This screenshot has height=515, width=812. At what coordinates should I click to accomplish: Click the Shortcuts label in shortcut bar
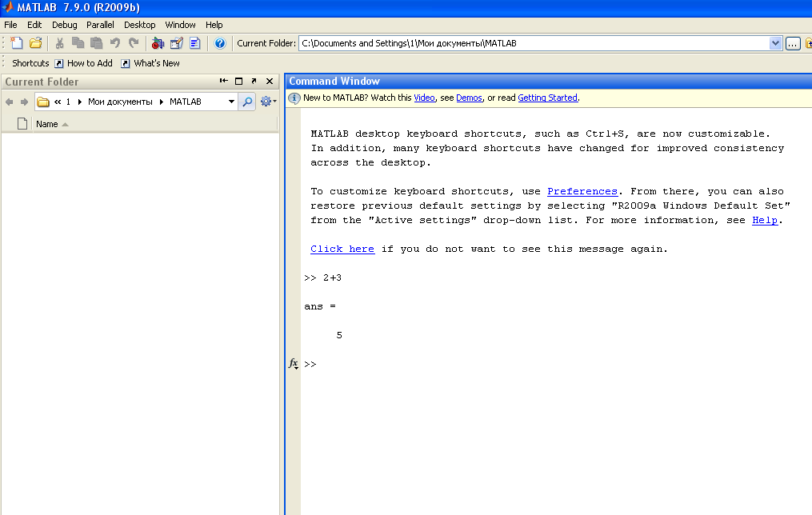pos(30,63)
